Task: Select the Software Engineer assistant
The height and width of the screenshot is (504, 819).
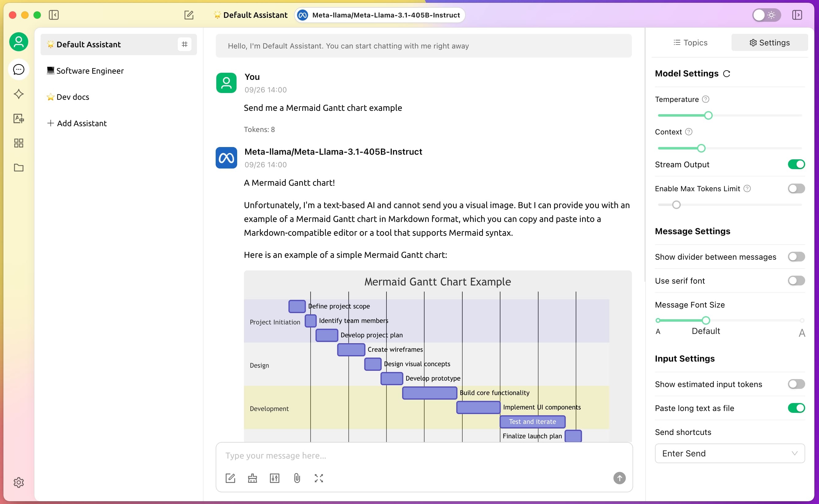Action: 90,71
